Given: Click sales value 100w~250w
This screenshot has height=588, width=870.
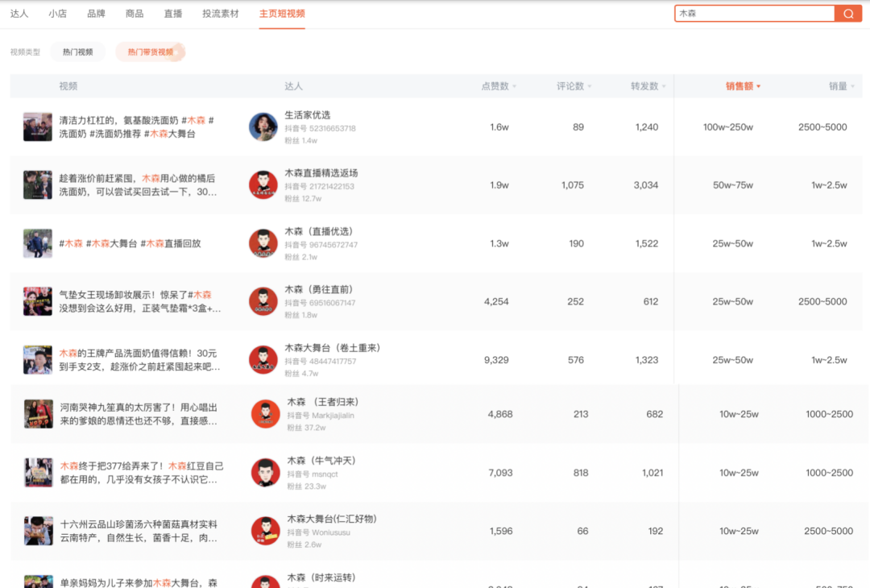Looking at the screenshot, I should click(728, 127).
